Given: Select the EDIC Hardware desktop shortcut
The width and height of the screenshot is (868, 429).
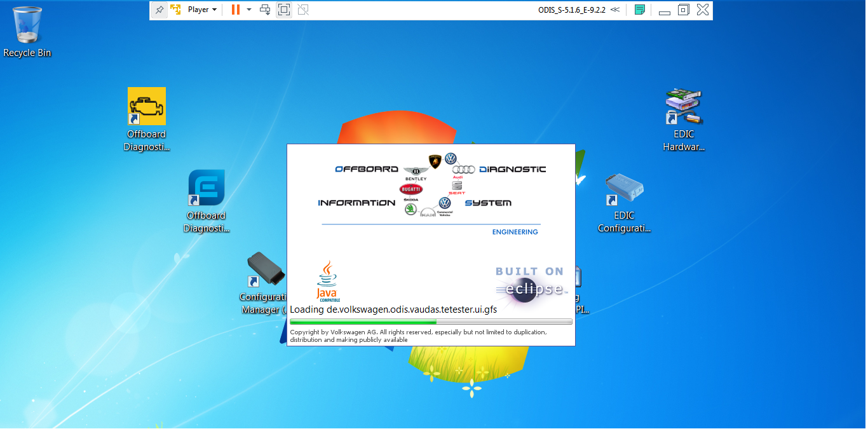Looking at the screenshot, I should [684, 119].
